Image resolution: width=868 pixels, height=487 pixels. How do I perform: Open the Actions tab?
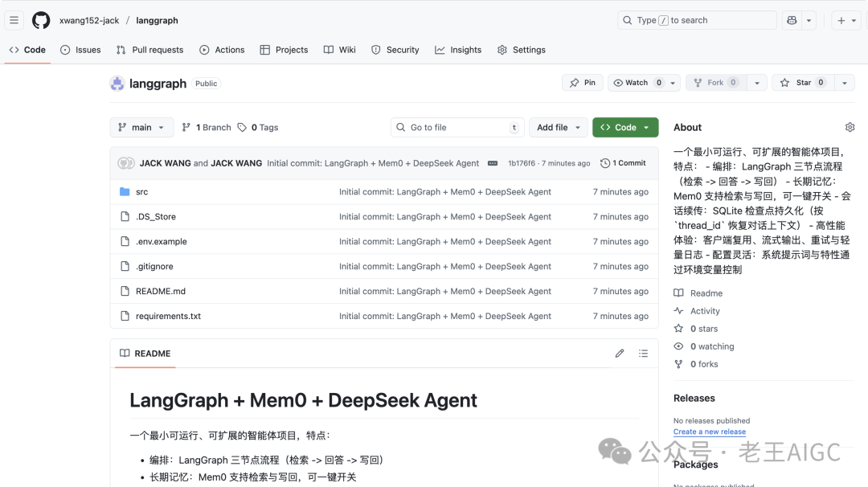coord(223,49)
